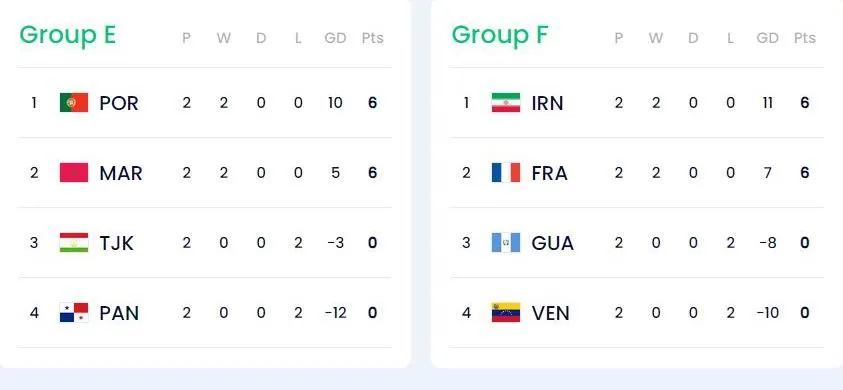843x390 pixels.
Task: Open the IRN team name link
Action: coord(547,103)
